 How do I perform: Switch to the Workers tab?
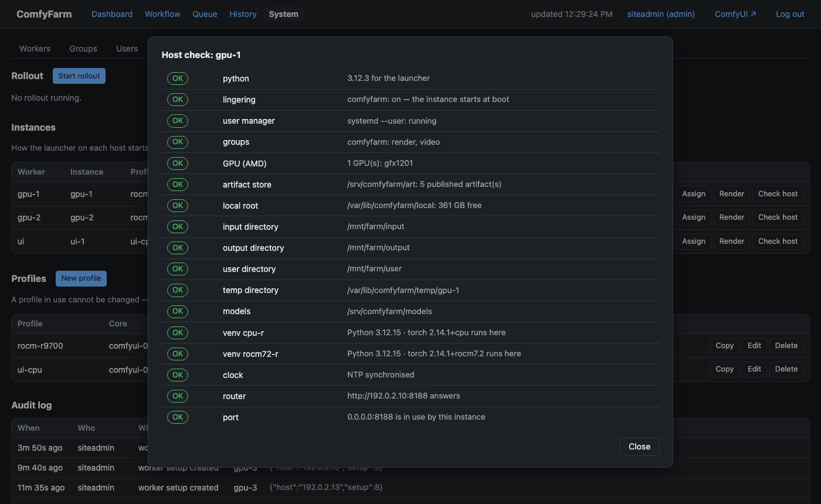35,49
